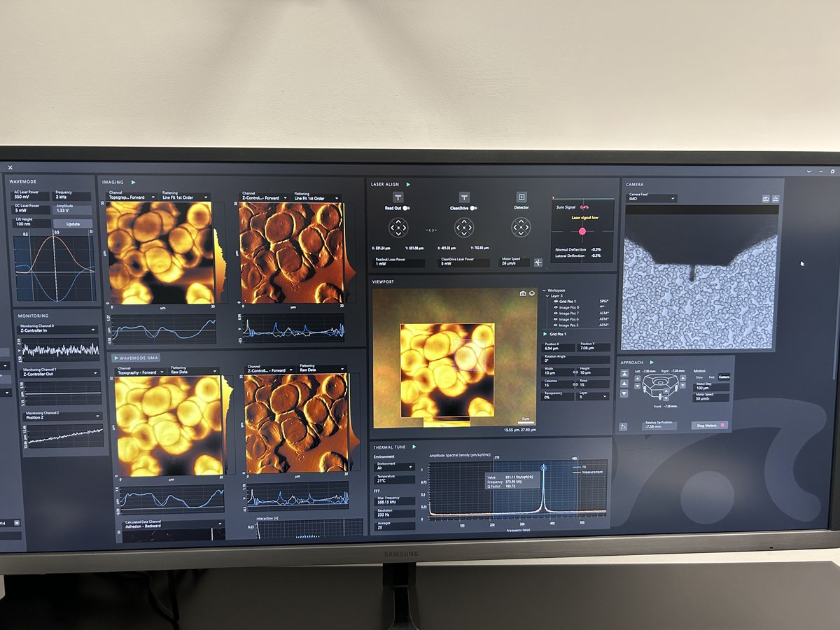This screenshot has height=630, width=840.
Task: Click the move-up arrow in Approach column
Action: 624,384
